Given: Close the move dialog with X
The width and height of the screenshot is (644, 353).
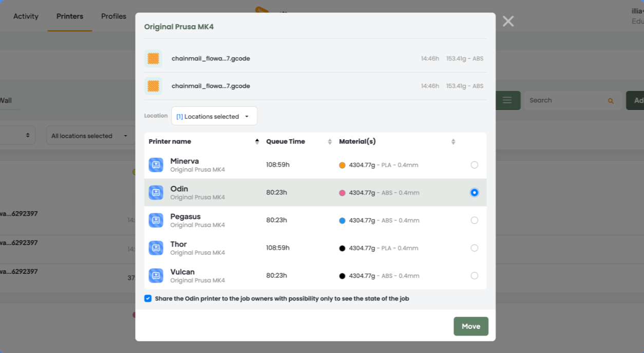Looking at the screenshot, I should 508,21.
